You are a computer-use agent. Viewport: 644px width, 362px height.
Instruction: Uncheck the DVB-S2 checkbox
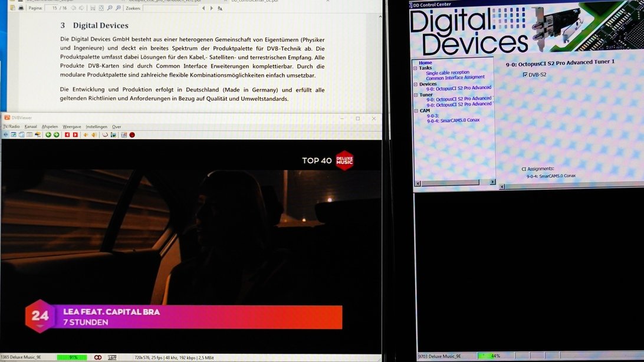525,75
